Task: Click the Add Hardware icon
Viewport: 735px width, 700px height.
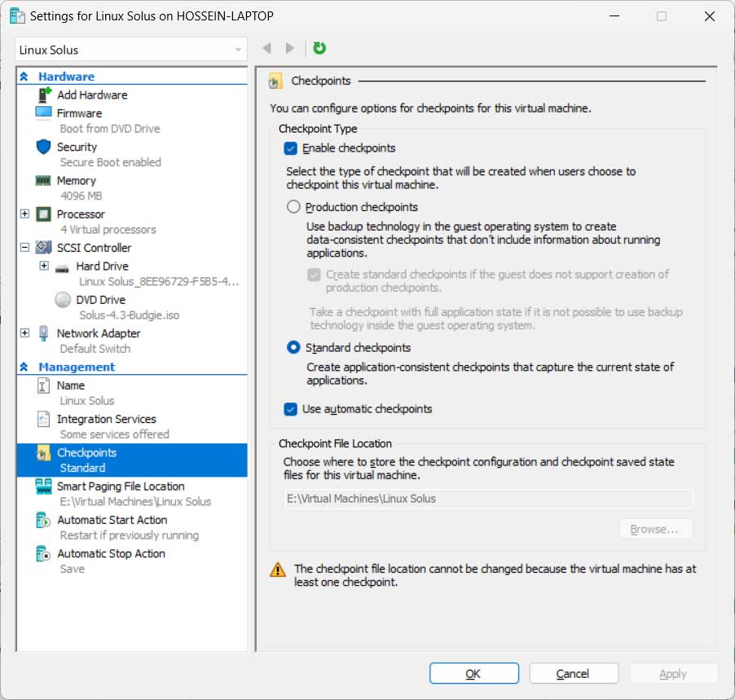Action: pos(44,95)
